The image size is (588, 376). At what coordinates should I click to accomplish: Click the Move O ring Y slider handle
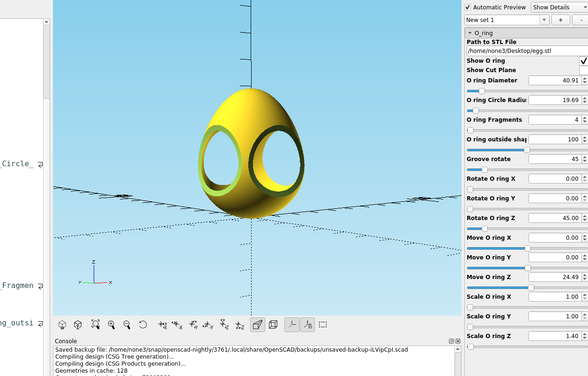click(x=528, y=268)
